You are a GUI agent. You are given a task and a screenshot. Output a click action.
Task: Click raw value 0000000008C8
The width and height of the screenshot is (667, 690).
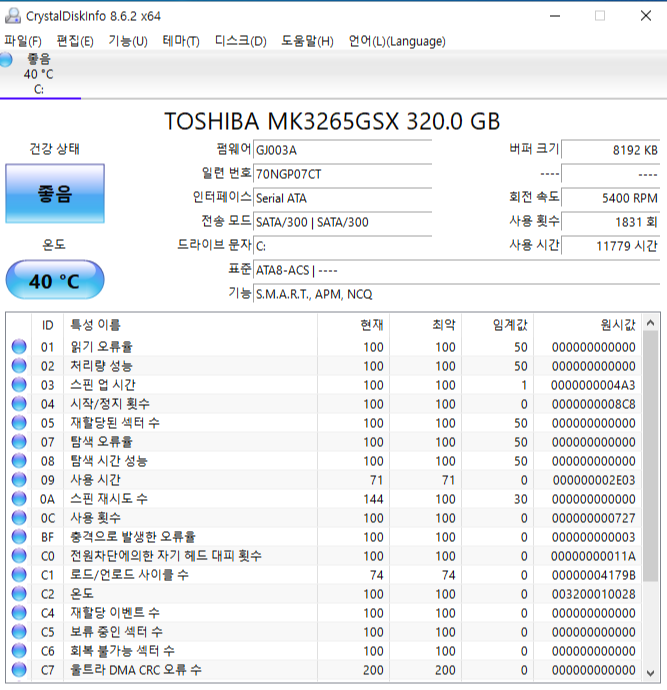point(593,404)
